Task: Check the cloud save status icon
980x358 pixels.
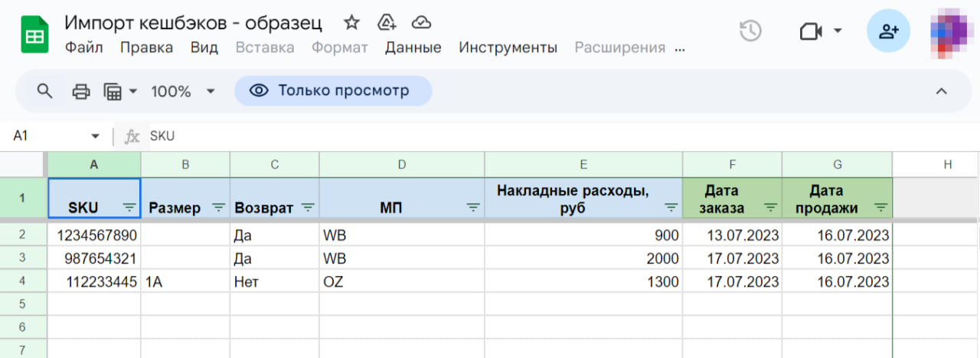Action: click(421, 22)
